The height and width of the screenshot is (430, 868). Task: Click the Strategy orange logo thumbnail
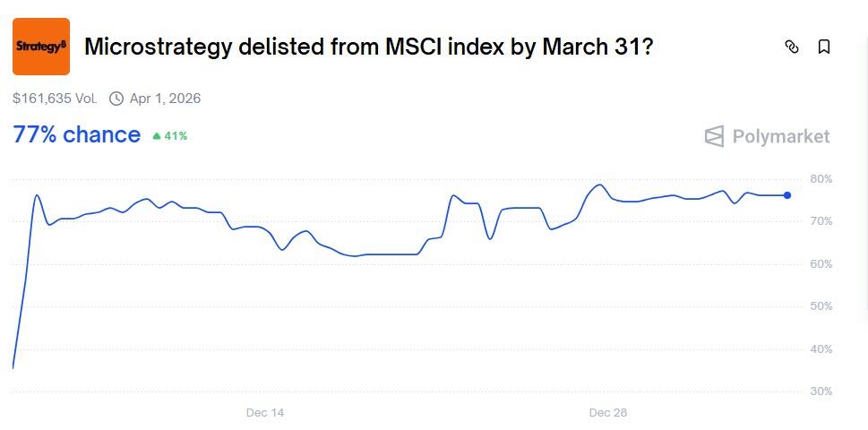[x=41, y=47]
